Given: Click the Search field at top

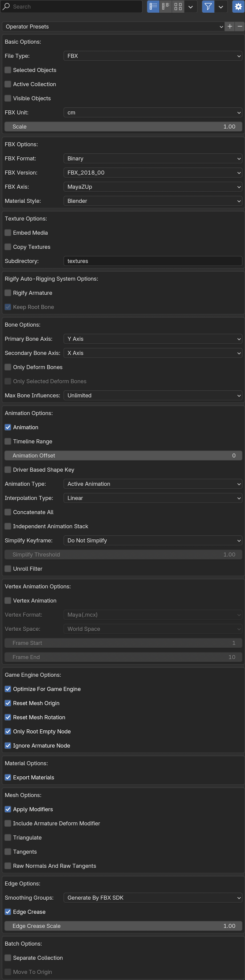Looking at the screenshot, I should tap(71, 7).
